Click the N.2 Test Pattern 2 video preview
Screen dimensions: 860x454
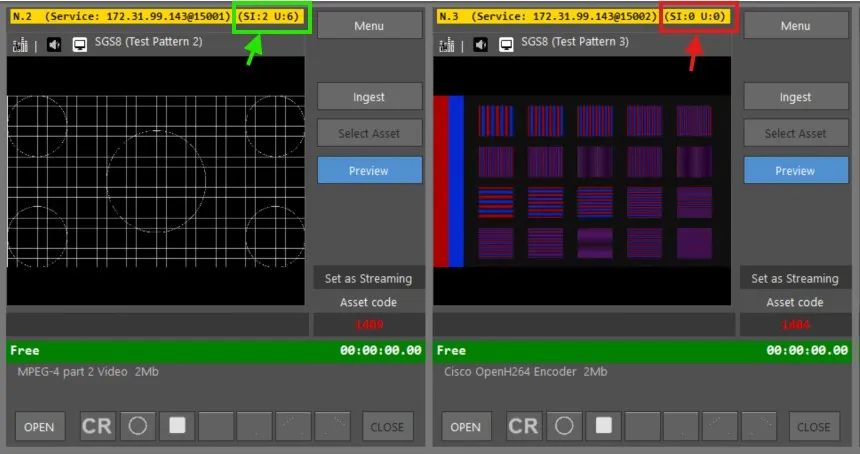(x=155, y=180)
